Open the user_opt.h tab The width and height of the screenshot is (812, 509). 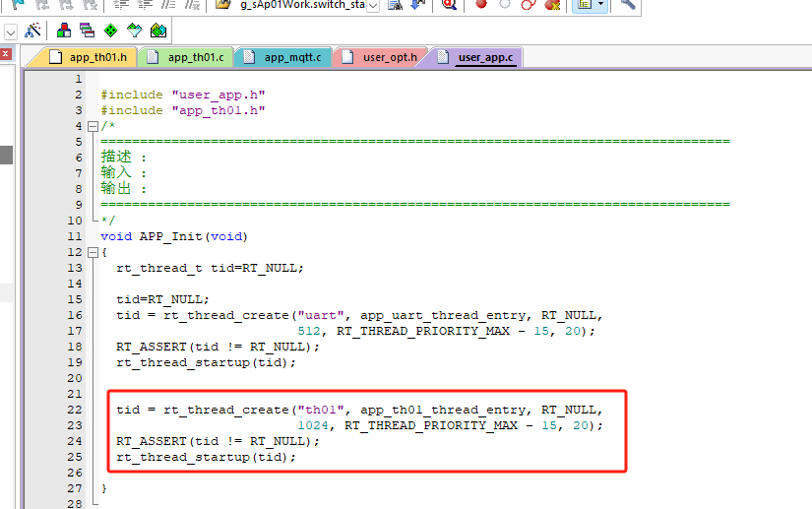coord(381,57)
